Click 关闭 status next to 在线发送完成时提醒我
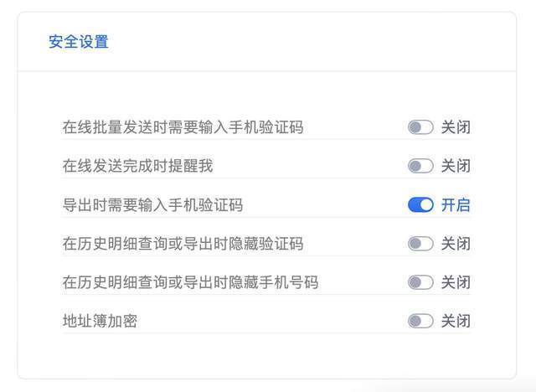This screenshot has width=536, height=392. 456,166
